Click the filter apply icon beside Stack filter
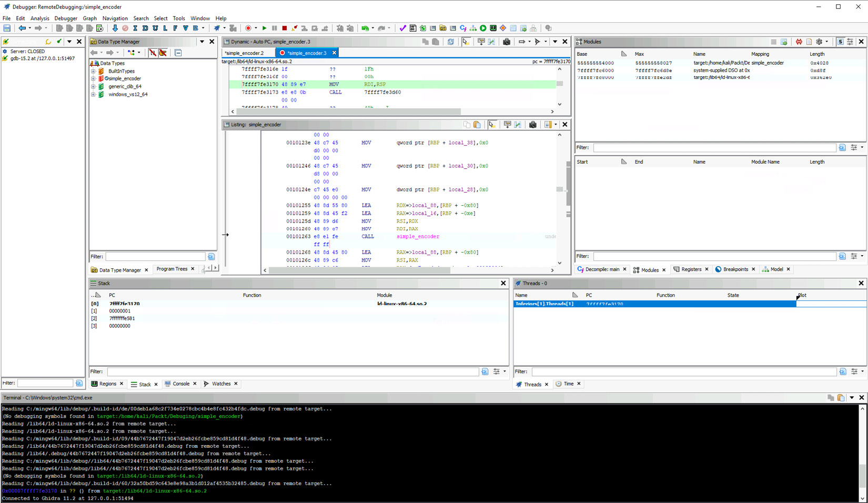 tap(485, 371)
